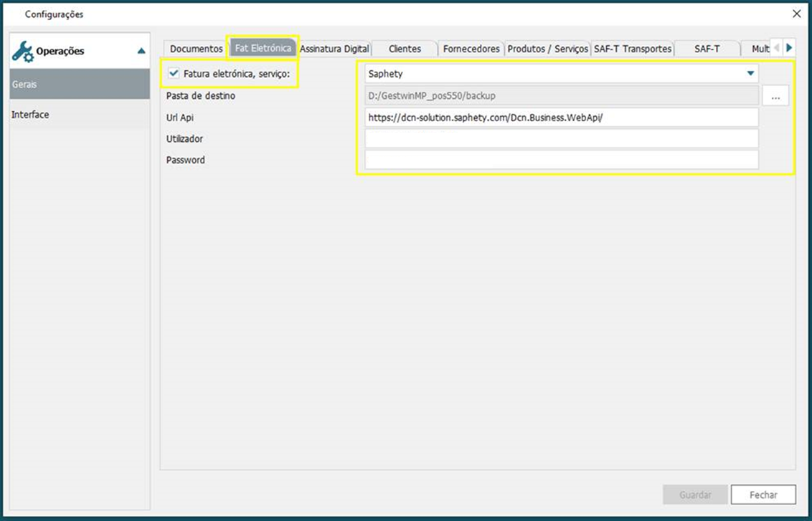Screen dimensions: 812x521
Task: Switch to the Assinatura Digital tab
Action: point(334,49)
